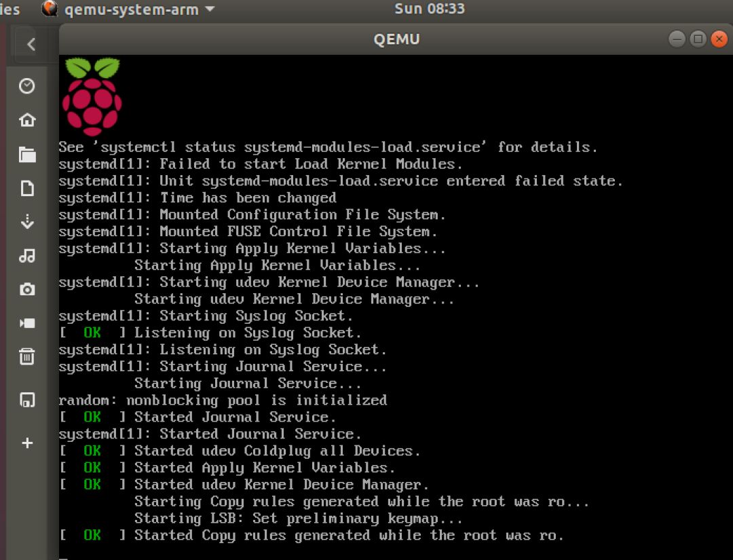The image size is (733, 560).
Task: Go back using the sidebar chevron
Action: (x=31, y=44)
